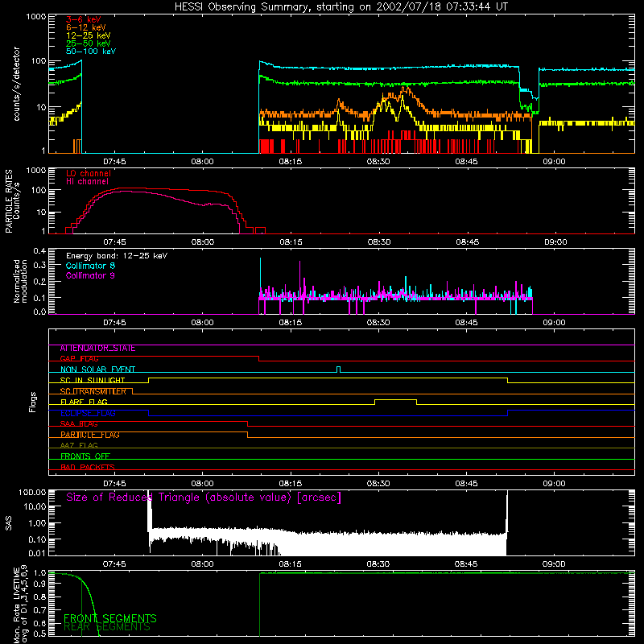Click the 0.9 y-axis value of livetime panel
644x644 pixels.
point(39,584)
